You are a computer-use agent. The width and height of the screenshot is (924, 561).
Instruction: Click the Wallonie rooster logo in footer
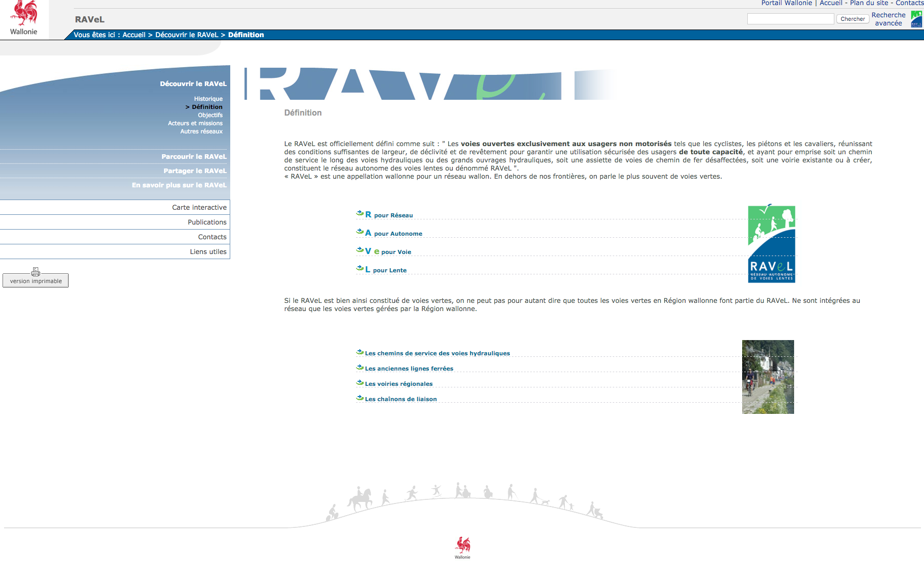coord(463,547)
